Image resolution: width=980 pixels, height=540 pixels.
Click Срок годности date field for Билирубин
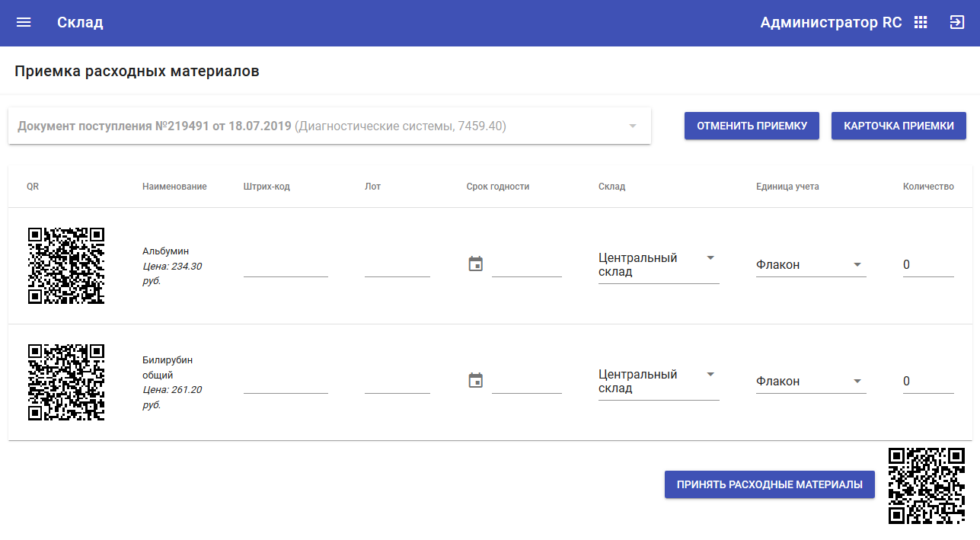click(526, 382)
